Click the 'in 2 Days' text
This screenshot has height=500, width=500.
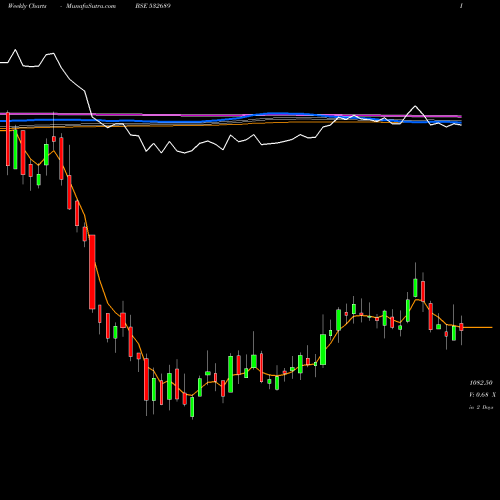pyautogui.click(x=481, y=407)
